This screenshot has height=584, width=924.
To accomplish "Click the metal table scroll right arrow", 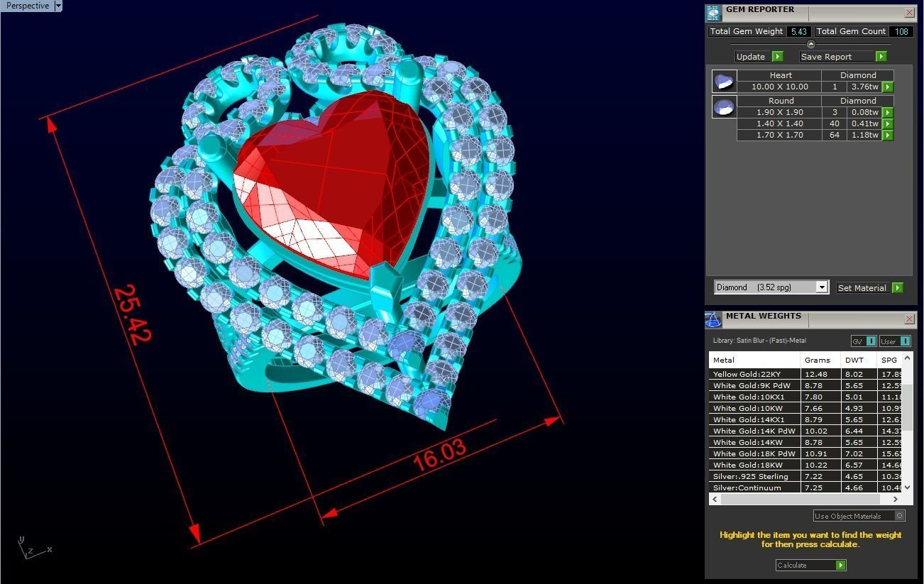I will (895, 499).
